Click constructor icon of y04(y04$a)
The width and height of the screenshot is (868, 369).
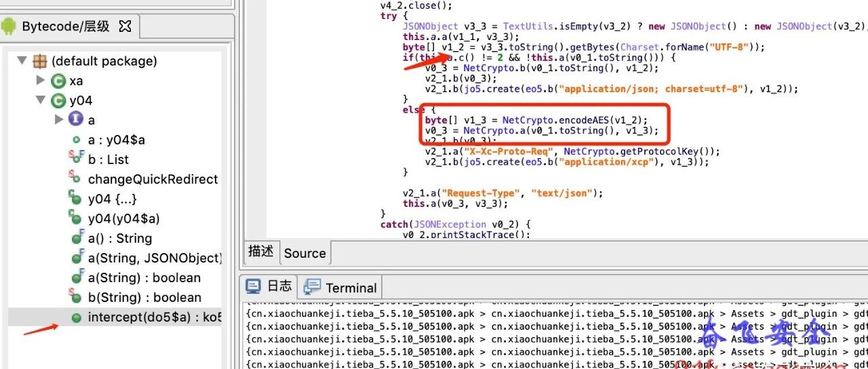[76, 218]
